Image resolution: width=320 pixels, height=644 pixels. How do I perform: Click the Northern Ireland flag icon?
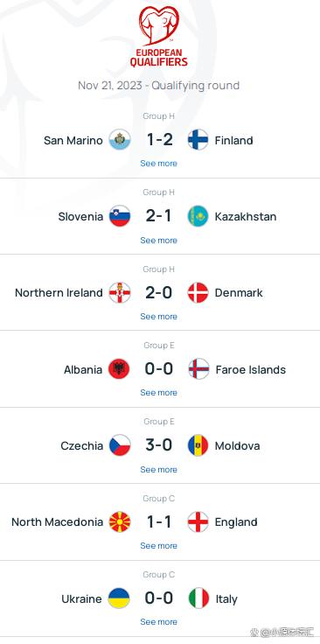[120, 293]
